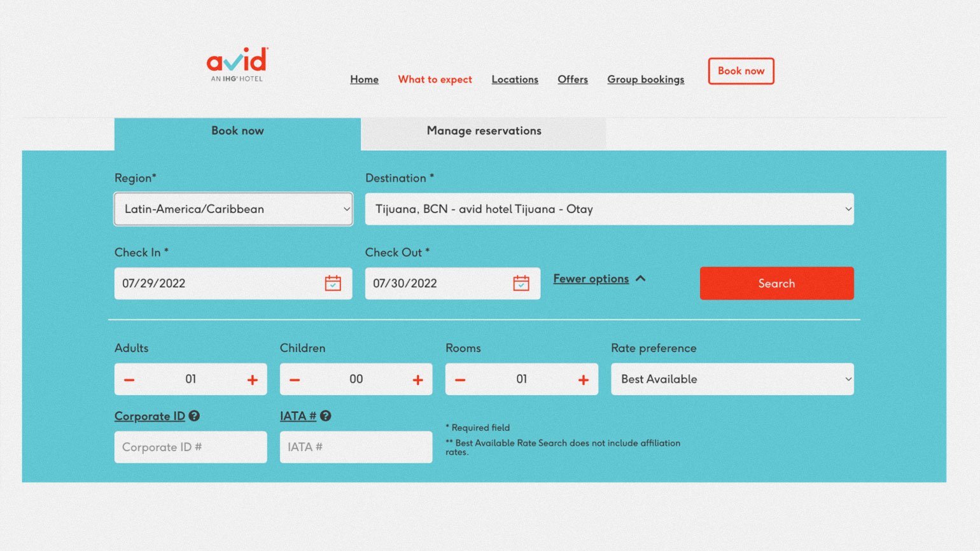Increase the Rooms count with plus
The width and height of the screenshot is (980, 551).
click(584, 380)
